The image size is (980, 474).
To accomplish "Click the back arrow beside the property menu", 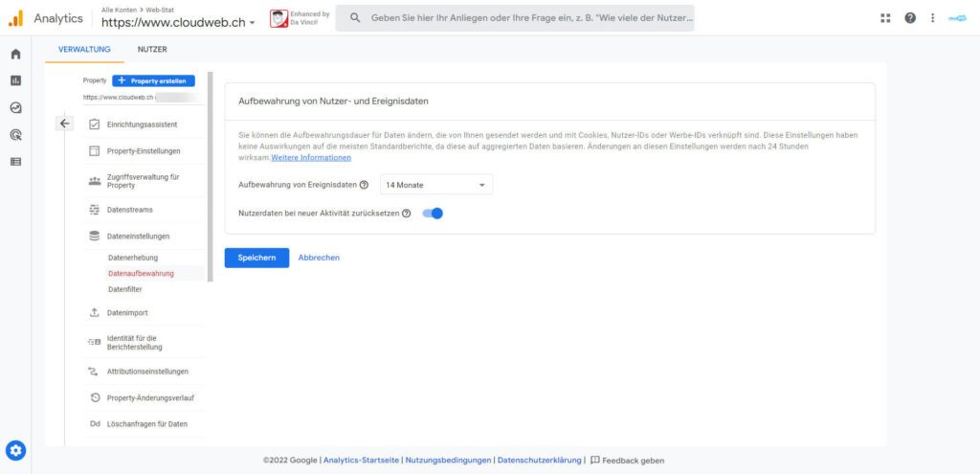I will (64, 124).
